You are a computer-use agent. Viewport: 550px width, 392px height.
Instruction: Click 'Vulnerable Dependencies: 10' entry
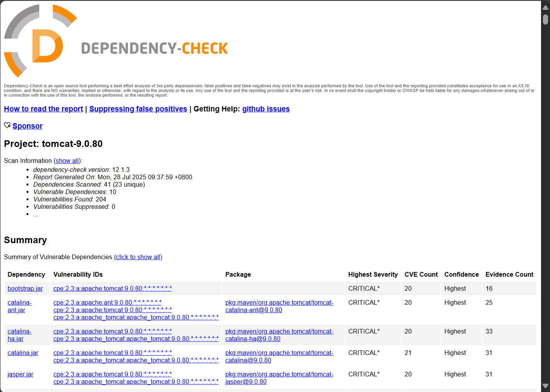click(75, 192)
